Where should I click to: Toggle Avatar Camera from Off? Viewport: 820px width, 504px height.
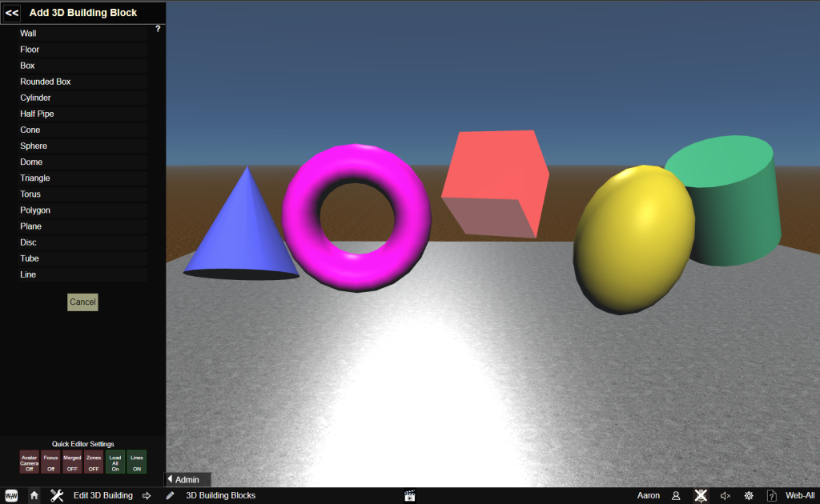(x=30, y=462)
